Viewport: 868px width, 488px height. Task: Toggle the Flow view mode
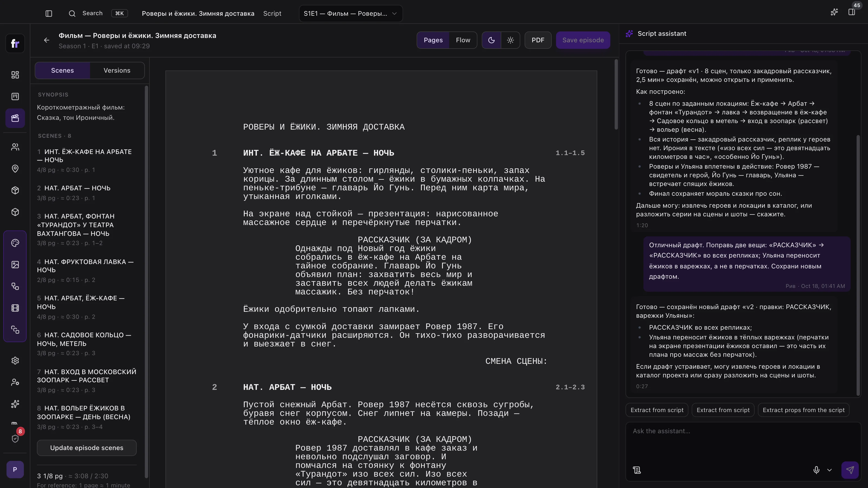coord(463,40)
